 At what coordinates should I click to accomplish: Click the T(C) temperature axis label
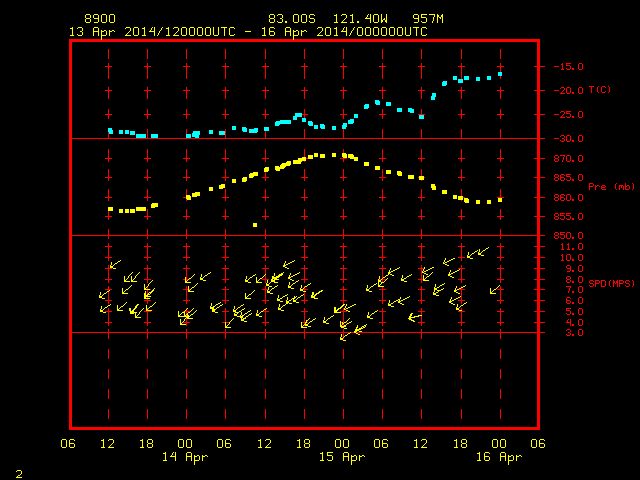pyautogui.click(x=600, y=90)
